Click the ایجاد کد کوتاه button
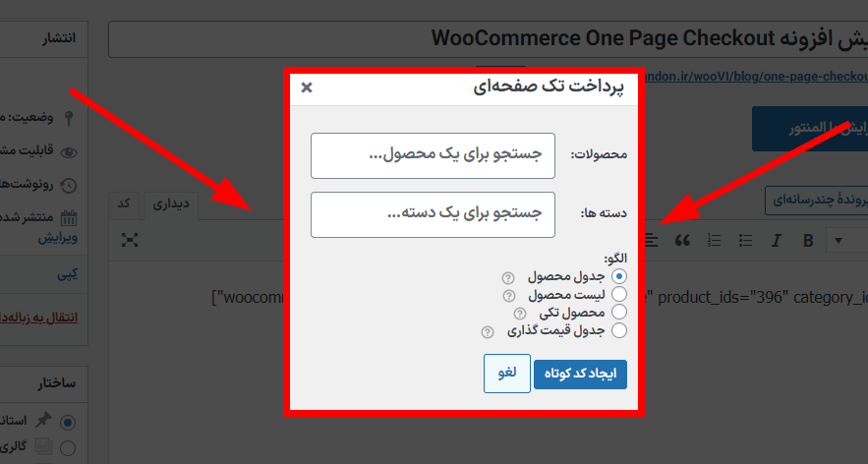The height and width of the screenshot is (464, 868). pos(580,375)
